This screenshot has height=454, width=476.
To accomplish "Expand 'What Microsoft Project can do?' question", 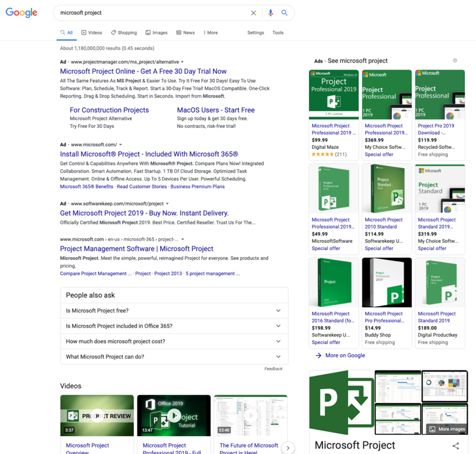I will pos(174,356).
